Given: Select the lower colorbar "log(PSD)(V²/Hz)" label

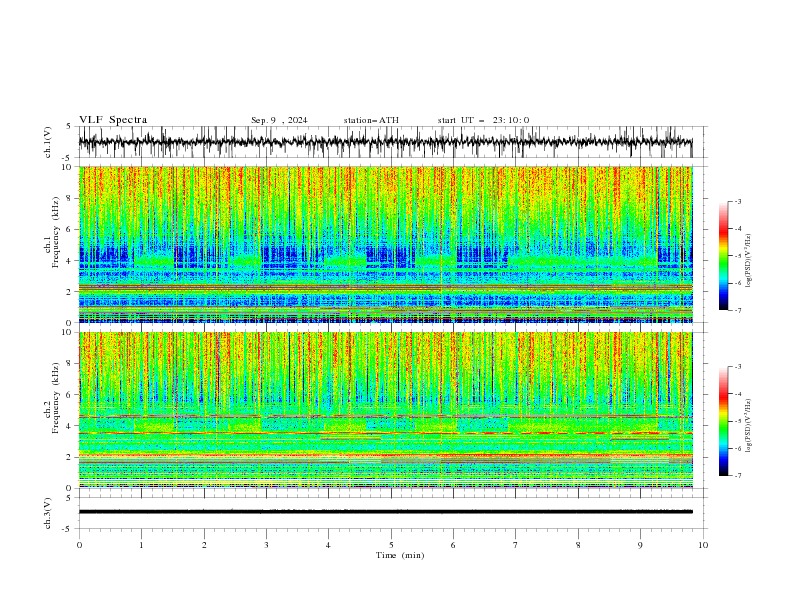Looking at the screenshot, I should 748,426.
